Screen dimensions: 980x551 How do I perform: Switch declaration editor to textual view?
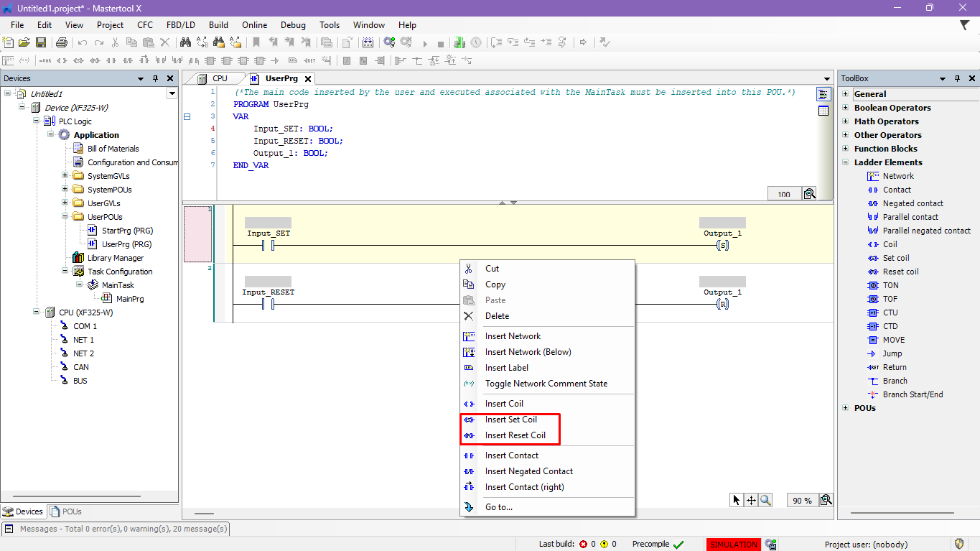[x=823, y=94]
